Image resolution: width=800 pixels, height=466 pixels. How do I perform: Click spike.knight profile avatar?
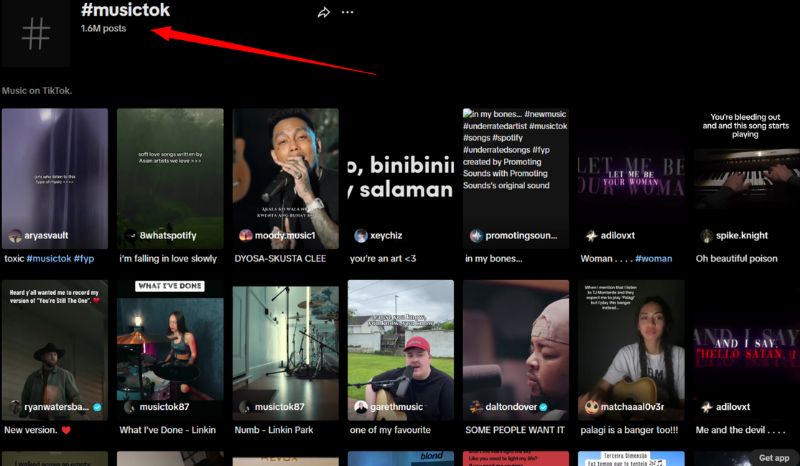[707, 236]
